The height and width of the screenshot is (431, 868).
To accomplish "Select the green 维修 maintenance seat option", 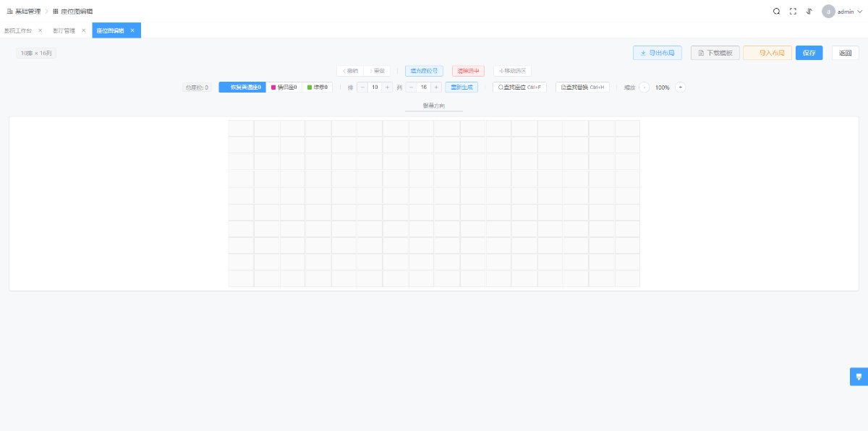I will click(318, 88).
